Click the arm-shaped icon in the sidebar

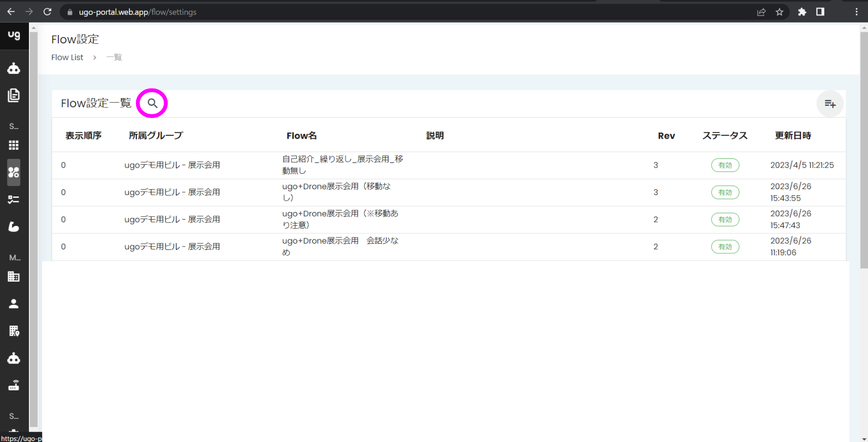coord(14,226)
